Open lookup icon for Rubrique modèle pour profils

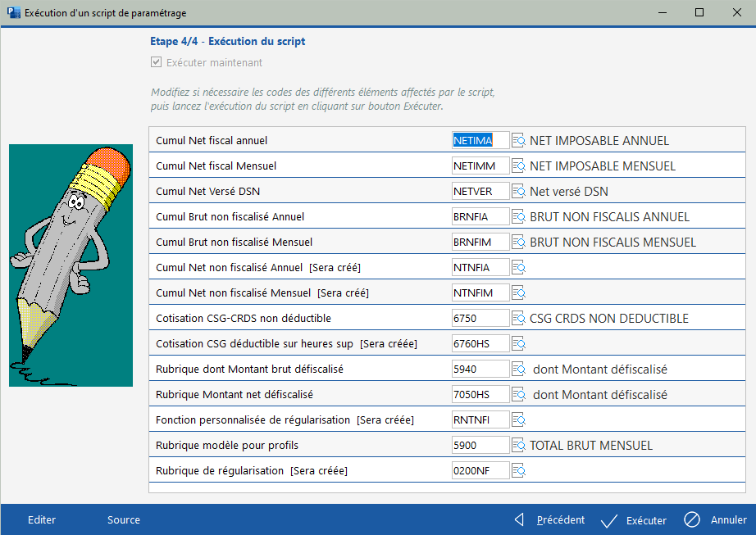(518, 446)
